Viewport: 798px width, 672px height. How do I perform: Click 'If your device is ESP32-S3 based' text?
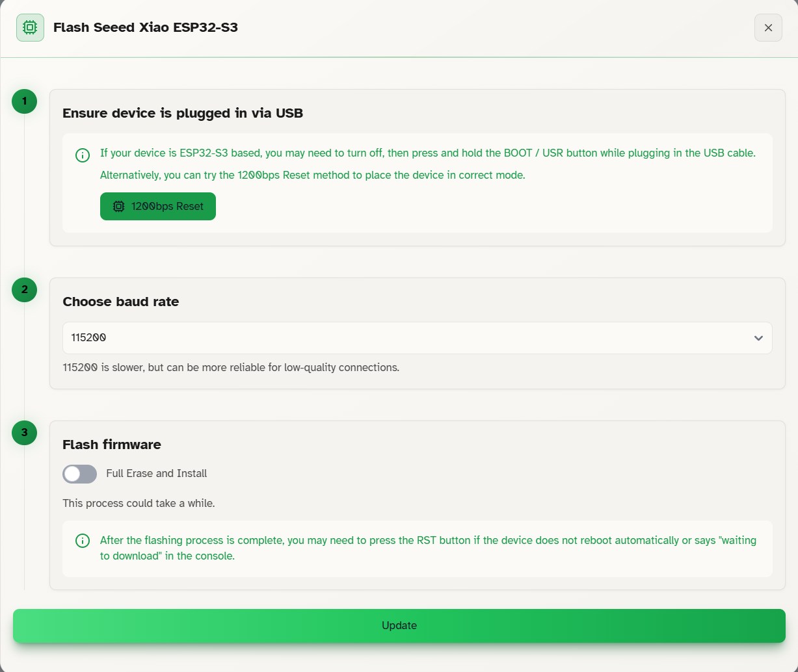click(x=428, y=153)
